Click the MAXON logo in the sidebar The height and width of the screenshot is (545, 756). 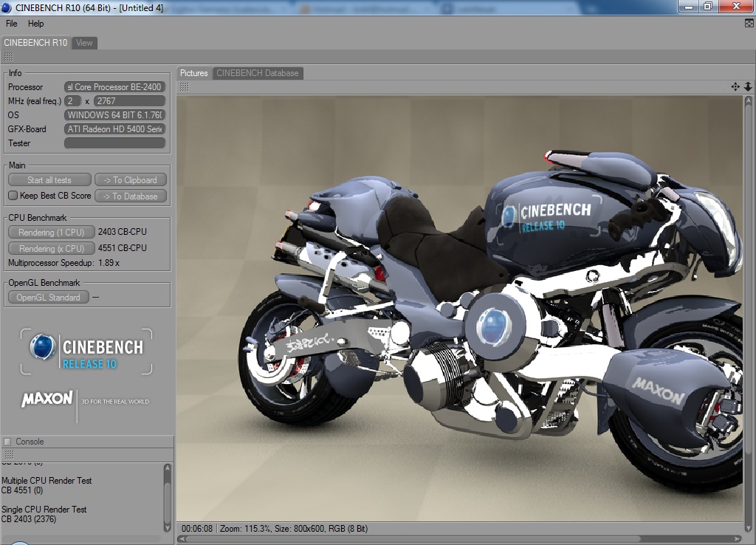pyautogui.click(x=47, y=399)
